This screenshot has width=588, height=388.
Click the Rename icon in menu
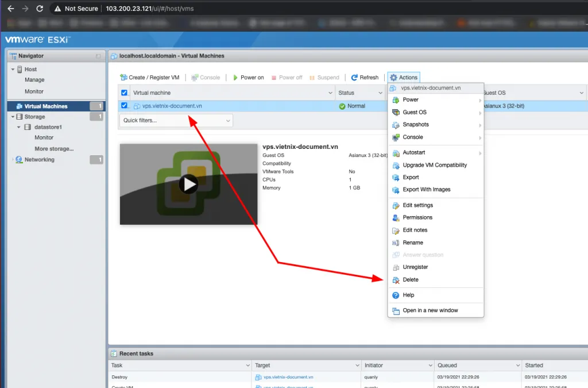pyautogui.click(x=396, y=243)
